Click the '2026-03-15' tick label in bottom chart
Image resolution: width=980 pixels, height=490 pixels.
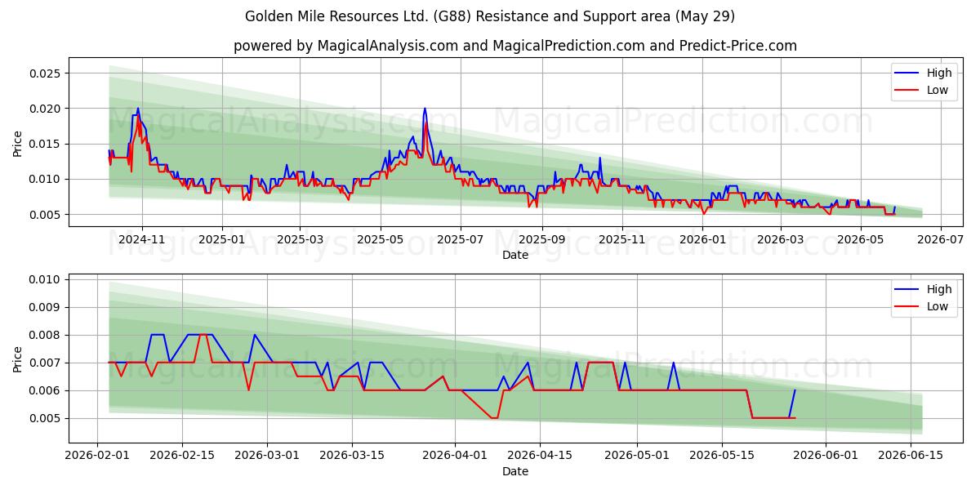352,457
